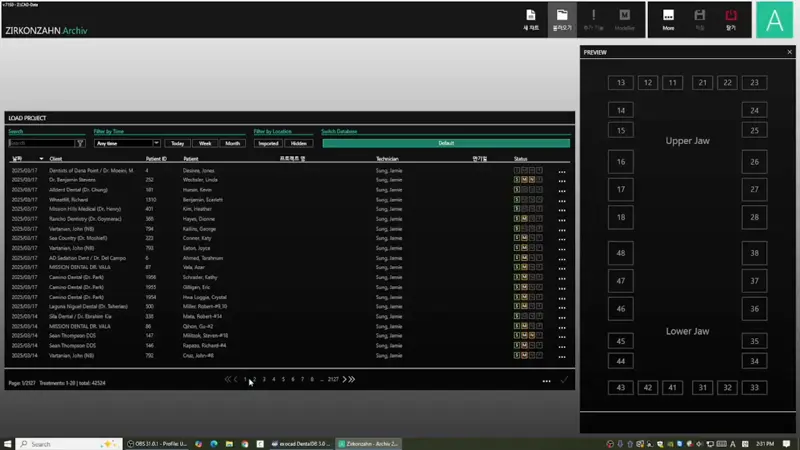Viewport: 800px width, 450px height.
Task: Switch to exocad DentalDB in the taskbar
Action: [301, 444]
